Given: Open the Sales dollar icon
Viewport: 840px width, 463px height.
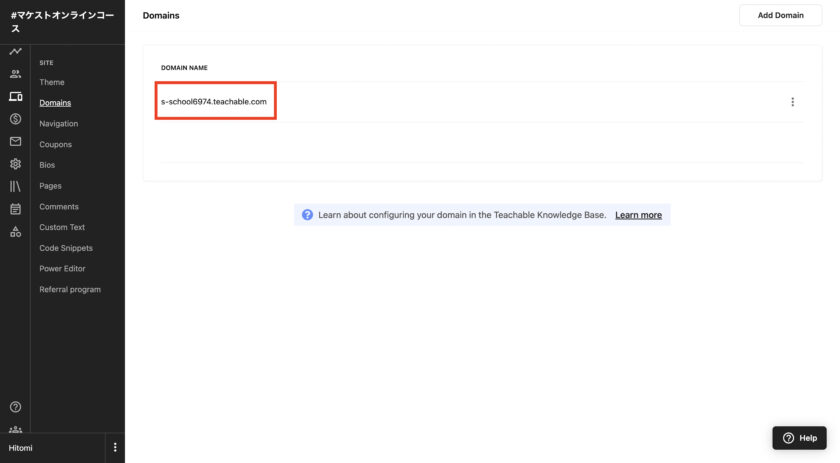Looking at the screenshot, I should pyautogui.click(x=16, y=119).
